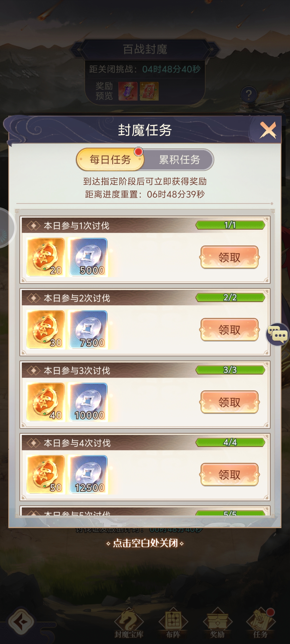
Task: Switch to 每日任务 tab
Action: coord(110,160)
